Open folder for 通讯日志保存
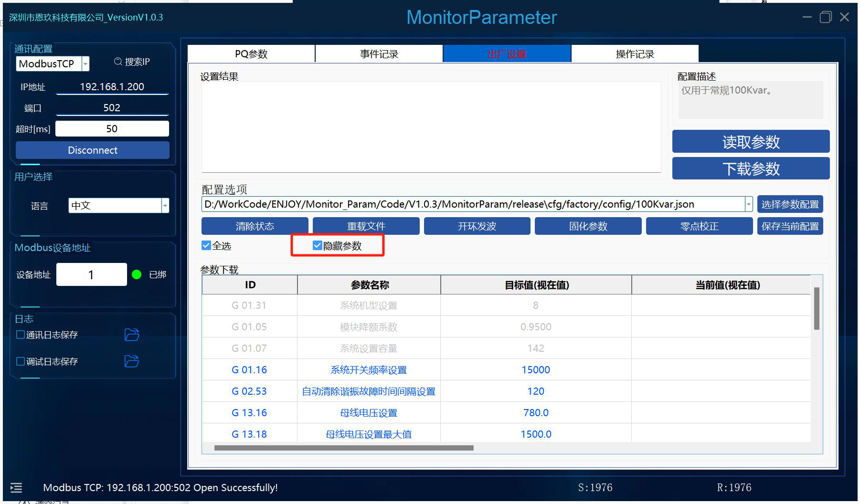Image resolution: width=860 pixels, height=504 pixels. 132,335
